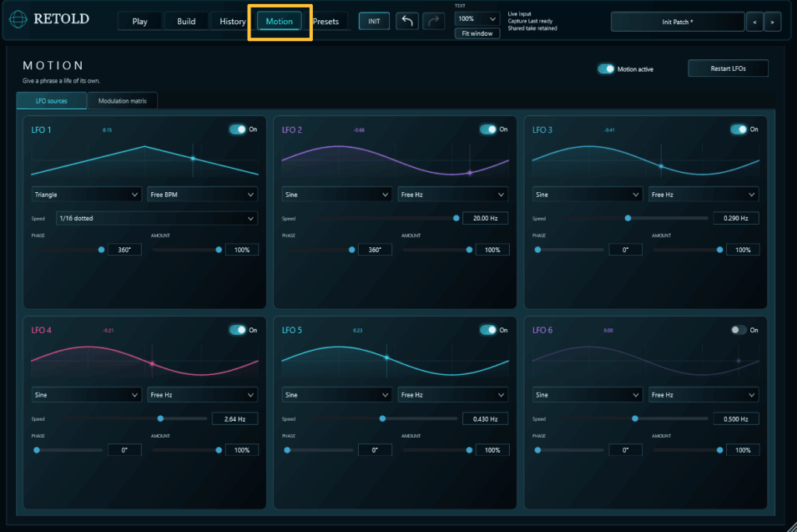Turn off the LFO 5 toggle
The width and height of the screenshot is (797, 532).
click(488, 331)
